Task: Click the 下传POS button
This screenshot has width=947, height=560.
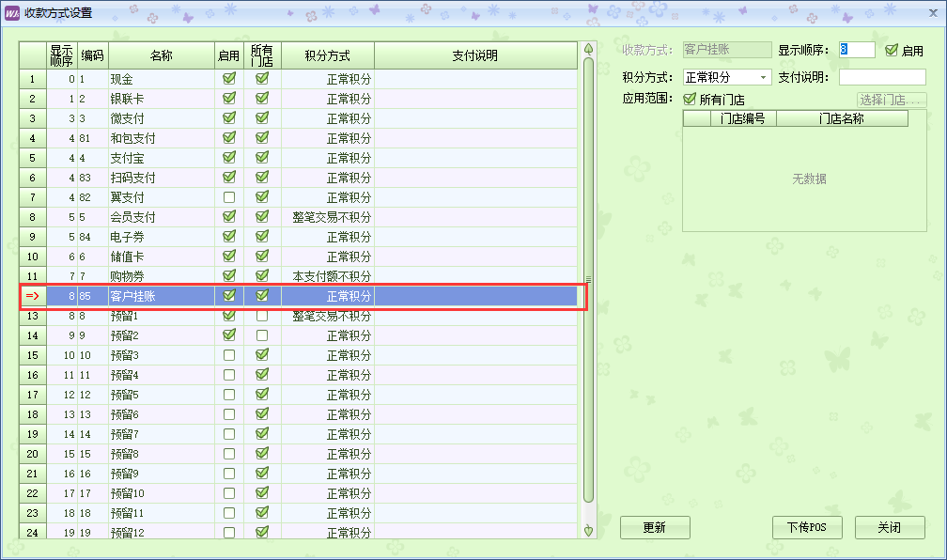Action: (806, 527)
